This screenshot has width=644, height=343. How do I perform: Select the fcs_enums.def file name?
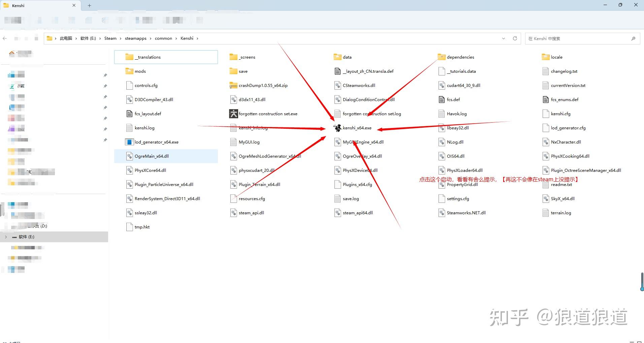565,100
